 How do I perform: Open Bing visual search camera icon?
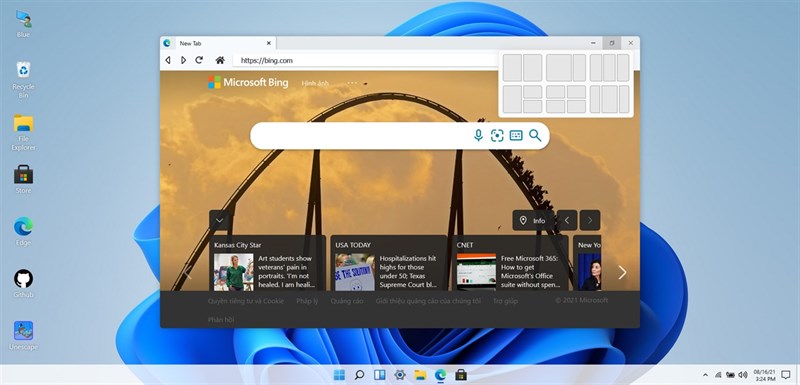pos(497,135)
